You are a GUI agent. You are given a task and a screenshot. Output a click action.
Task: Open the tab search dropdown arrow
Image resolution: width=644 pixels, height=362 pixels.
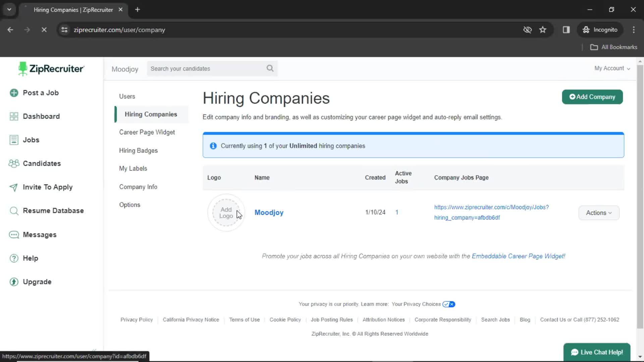click(9, 10)
